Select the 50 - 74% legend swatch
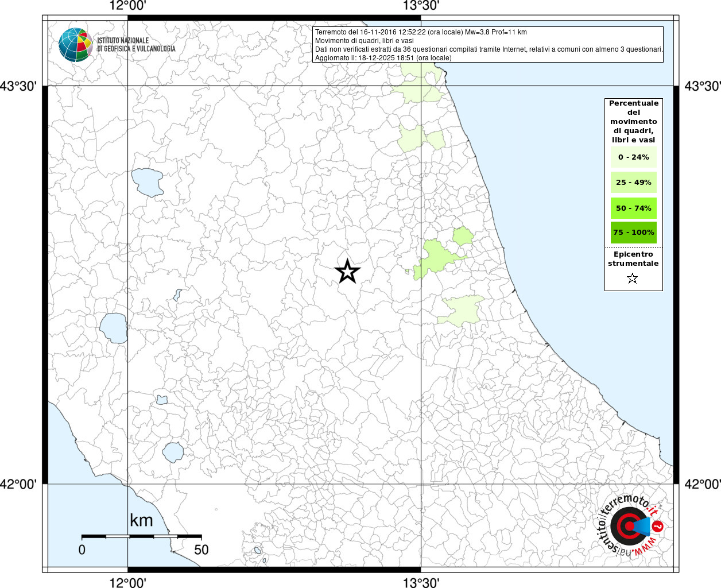This screenshot has height=588, width=721. [x=634, y=208]
